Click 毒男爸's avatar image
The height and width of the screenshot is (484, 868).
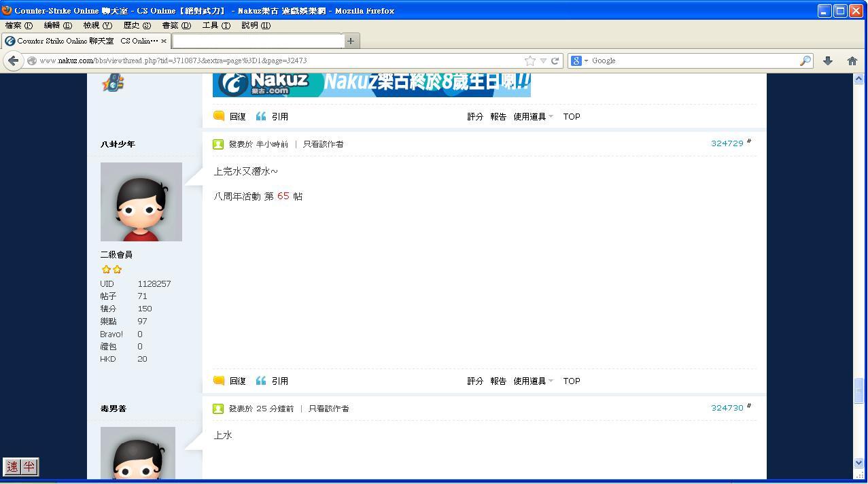pos(138,453)
